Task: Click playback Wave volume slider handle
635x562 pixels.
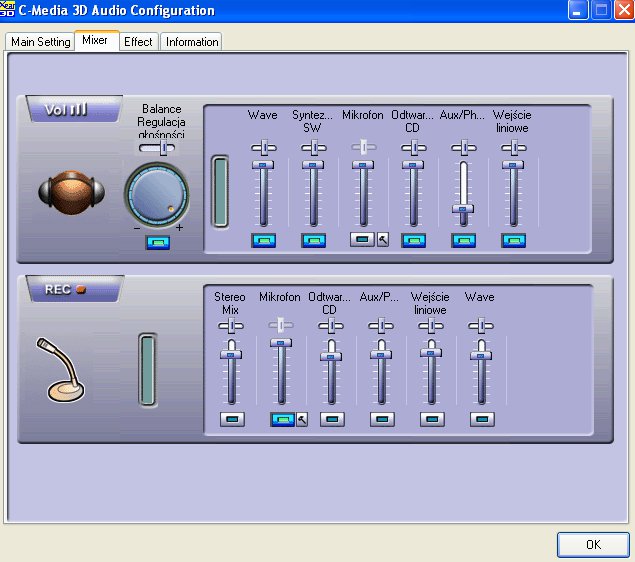Action: pos(263,165)
